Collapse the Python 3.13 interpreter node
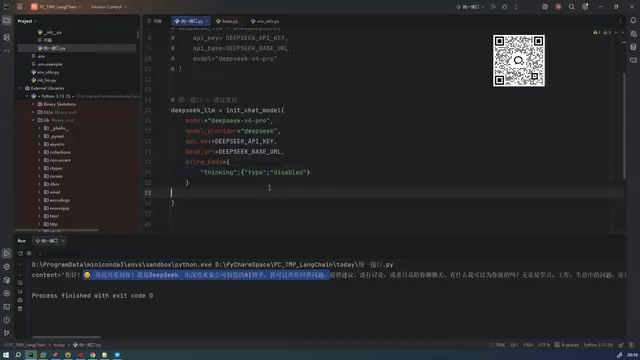Viewport: 640px width, 360px height. [x=27, y=96]
